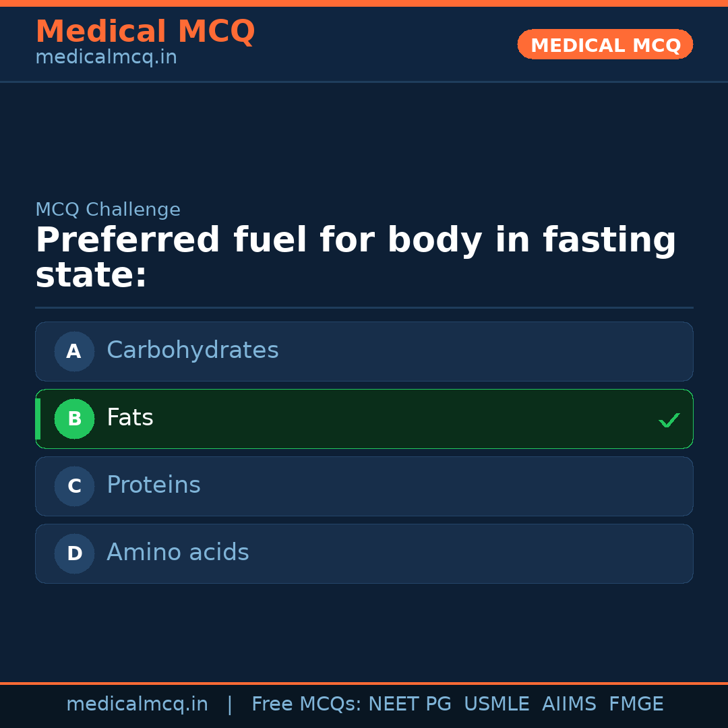Open the medicalmcq.in link under the title
The image size is (728, 728).
[x=106, y=58]
